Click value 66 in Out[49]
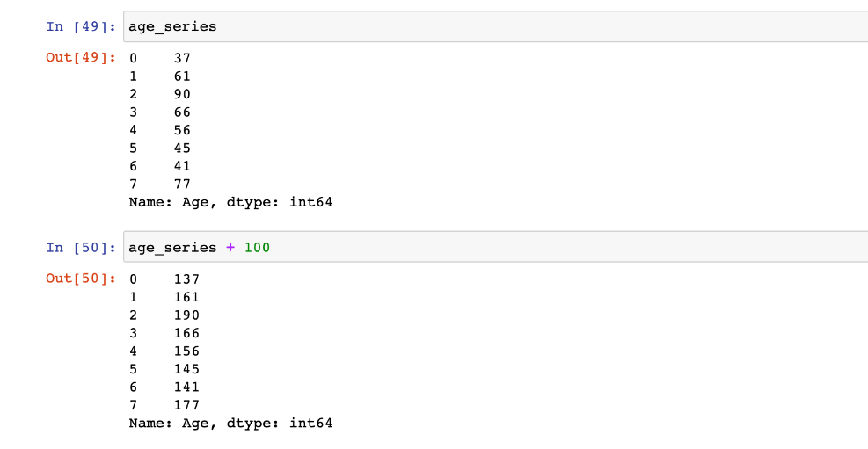This screenshot has width=868, height=449. (x=182, y=112)
